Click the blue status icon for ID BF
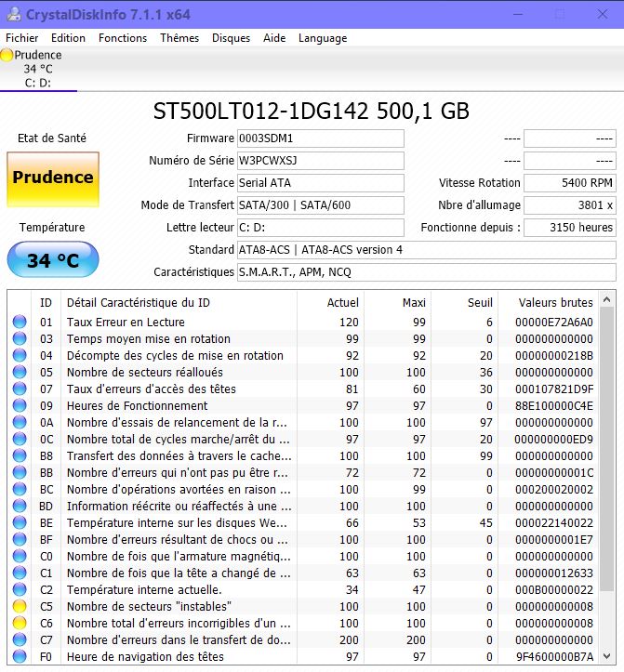Image resolution: width=624 pixels, height=672 pixels. click(20, 539)
